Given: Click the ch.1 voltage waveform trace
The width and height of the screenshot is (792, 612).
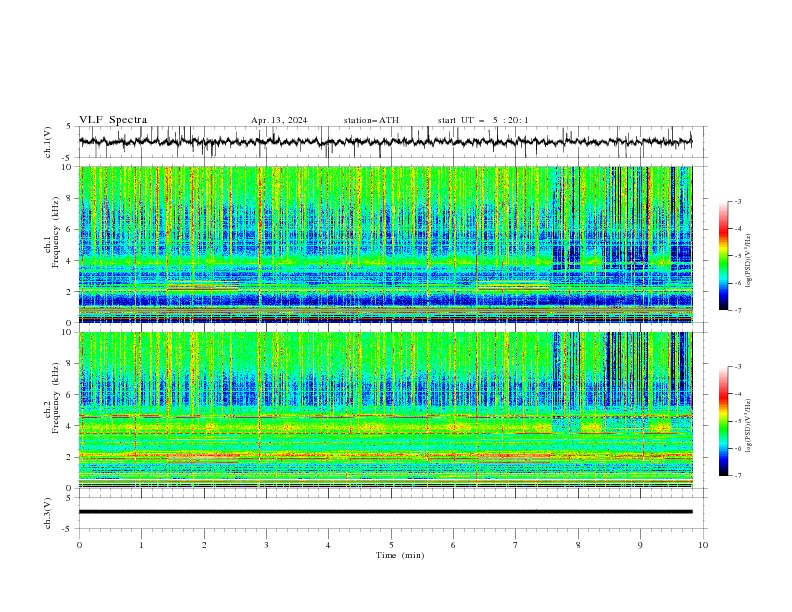Looking at the screenshot, I should click(385, 142).
